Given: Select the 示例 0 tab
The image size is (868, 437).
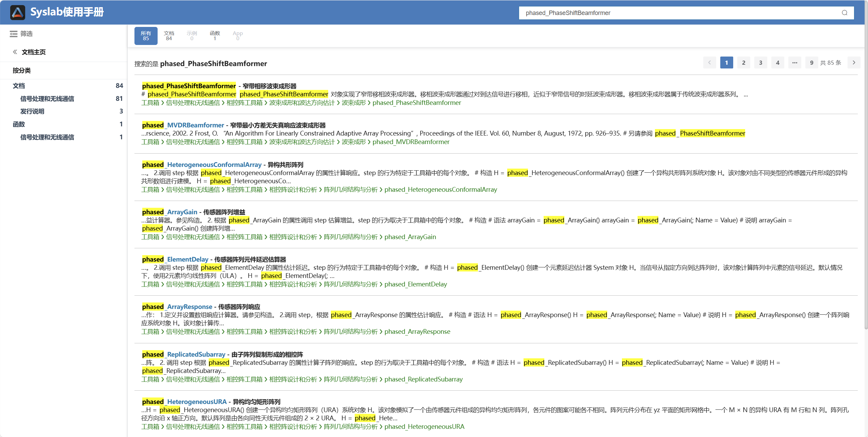Looking at the screenshot, I should click(192, 36).
